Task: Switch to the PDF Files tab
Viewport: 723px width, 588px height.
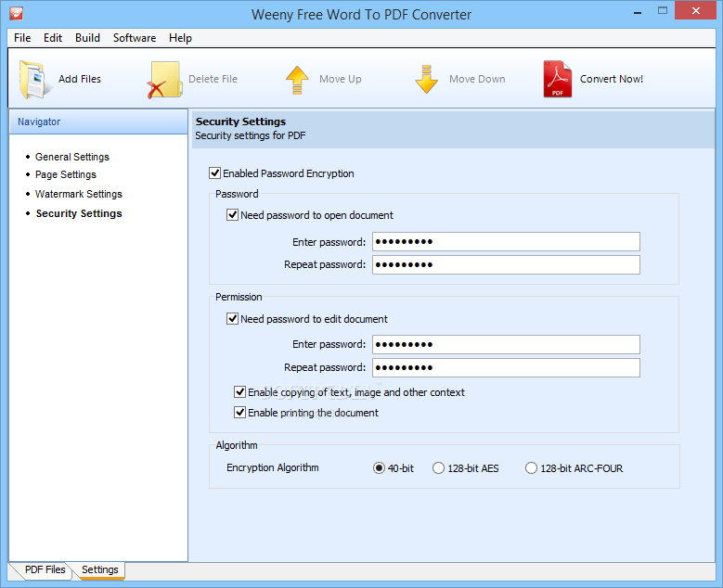Action: (x=45, y=569)
